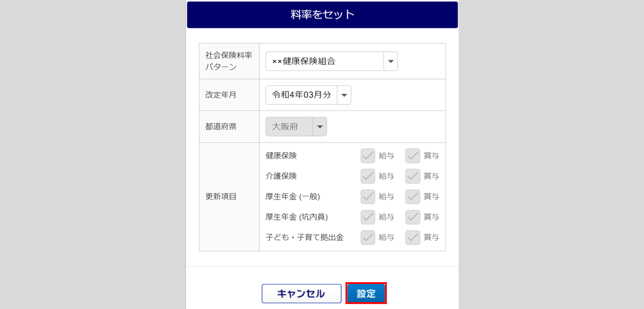
Task: Toggle 厚生年金 (一般) 給与 checkbox
Action: (368, 196)
